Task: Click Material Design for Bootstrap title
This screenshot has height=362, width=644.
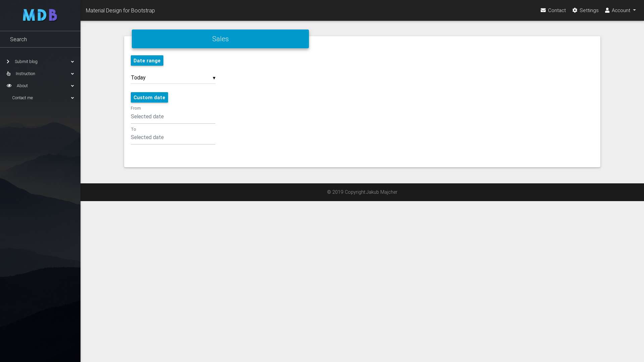Action: (120, 10)
